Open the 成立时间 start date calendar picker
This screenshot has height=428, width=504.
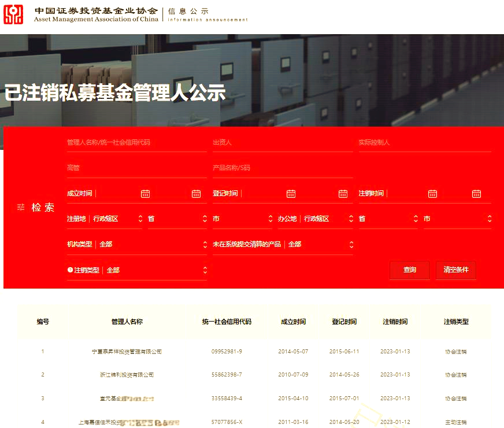pyautogui.click(x=146, y=193)
